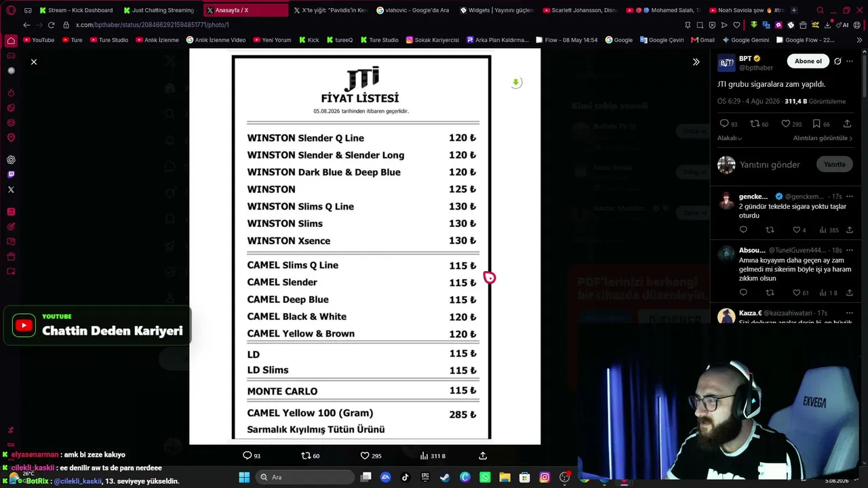Bookmark the tweet showing 66 bookmarks
This screenshot has width=868, height=488.
pos(821,124)
